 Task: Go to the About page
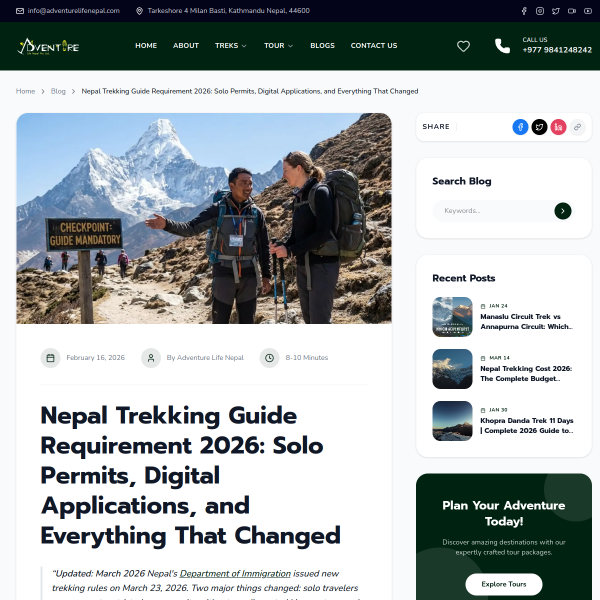186,46
